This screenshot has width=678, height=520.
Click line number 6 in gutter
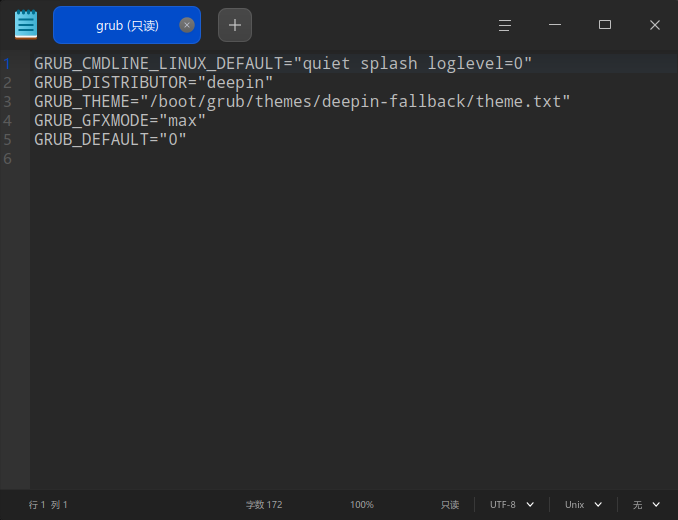tap(7, 159)
